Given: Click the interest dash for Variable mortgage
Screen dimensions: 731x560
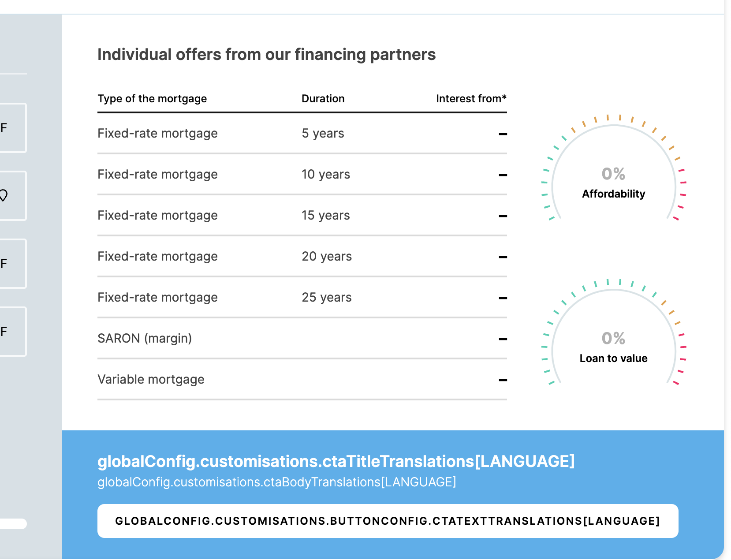Looking at the screenshot, I should point(503,380).
